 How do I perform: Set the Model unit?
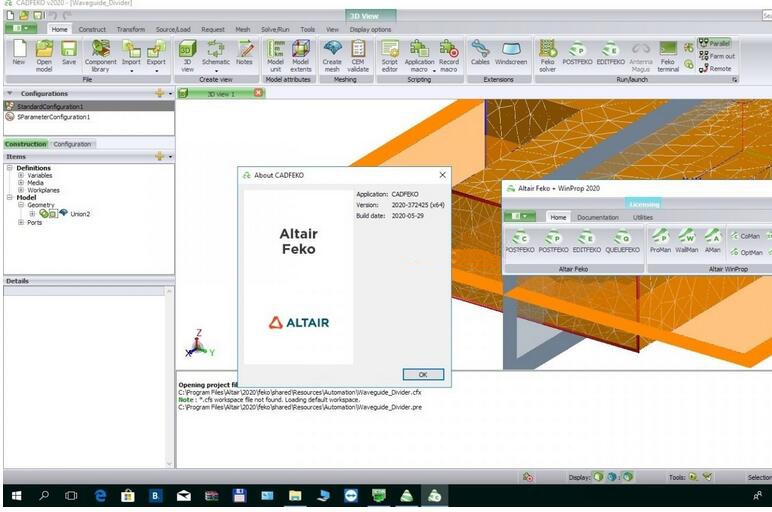pyautogui.click(x=275, y=56)
